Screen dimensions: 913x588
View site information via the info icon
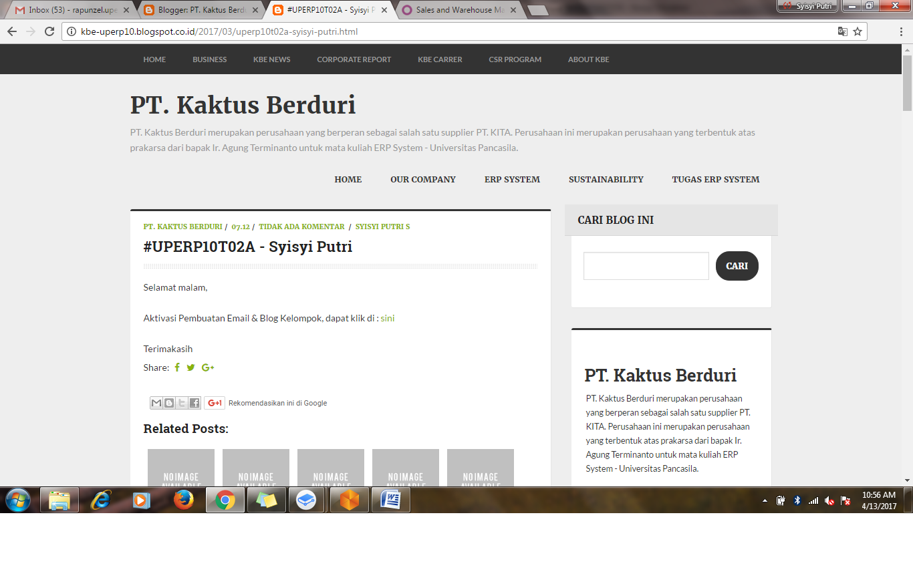(71, 31)
